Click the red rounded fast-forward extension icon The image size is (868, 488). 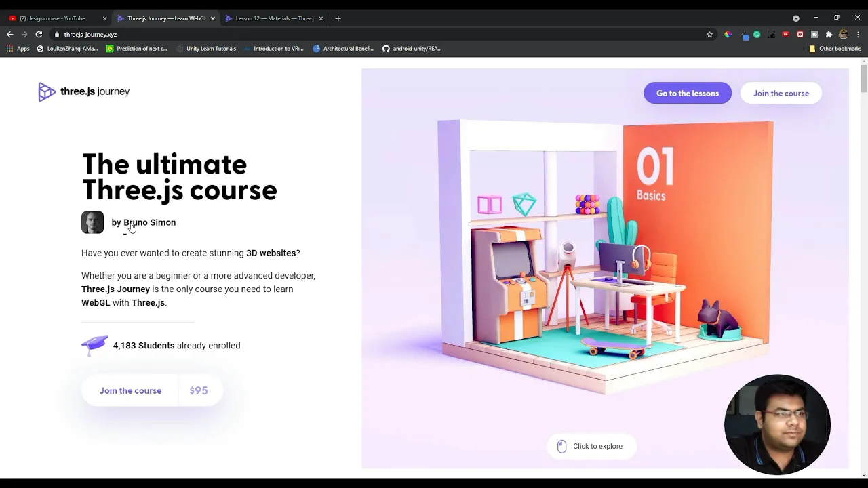click(x=786, y=35)
